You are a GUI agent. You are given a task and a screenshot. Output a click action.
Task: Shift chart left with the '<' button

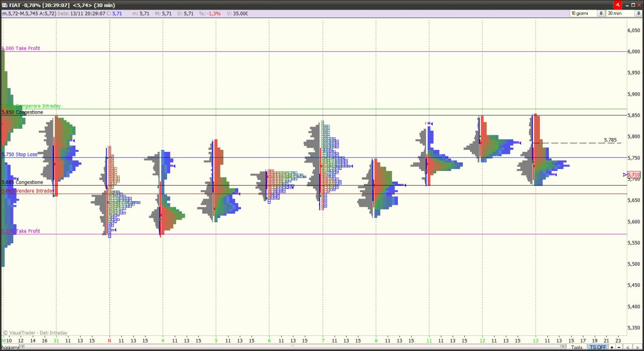[x=627, y=347]
